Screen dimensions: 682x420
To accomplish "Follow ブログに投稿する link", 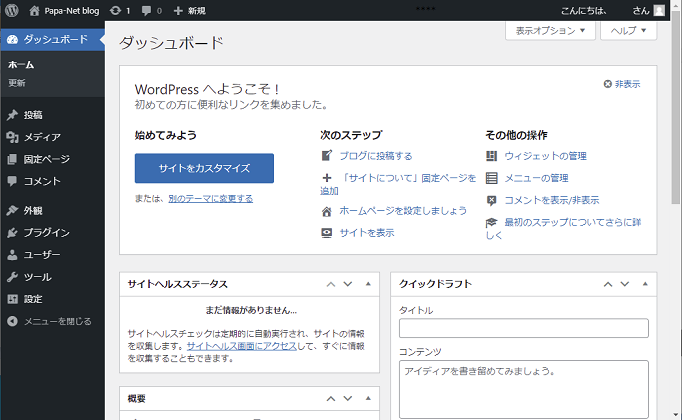I will pyautogui.click(x=376, y=156).
